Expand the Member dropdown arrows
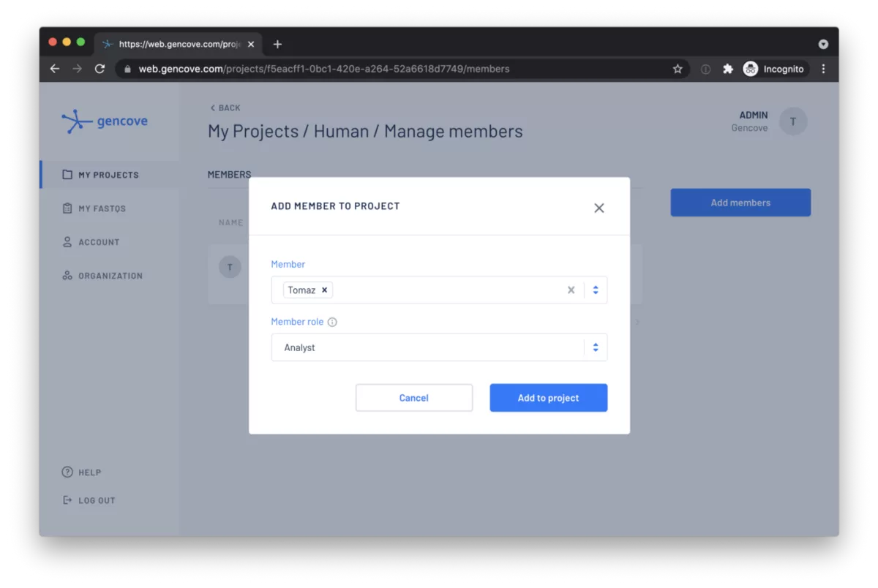 [x=596, y=290]
